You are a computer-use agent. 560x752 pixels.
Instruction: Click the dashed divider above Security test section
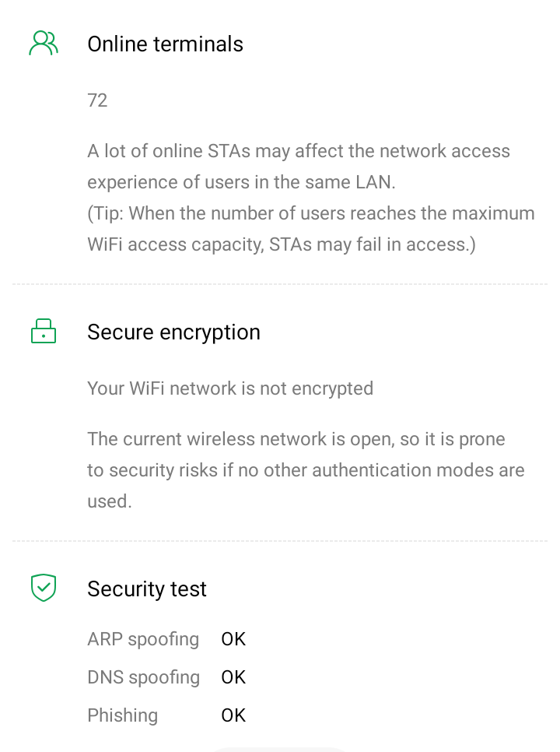280,541
